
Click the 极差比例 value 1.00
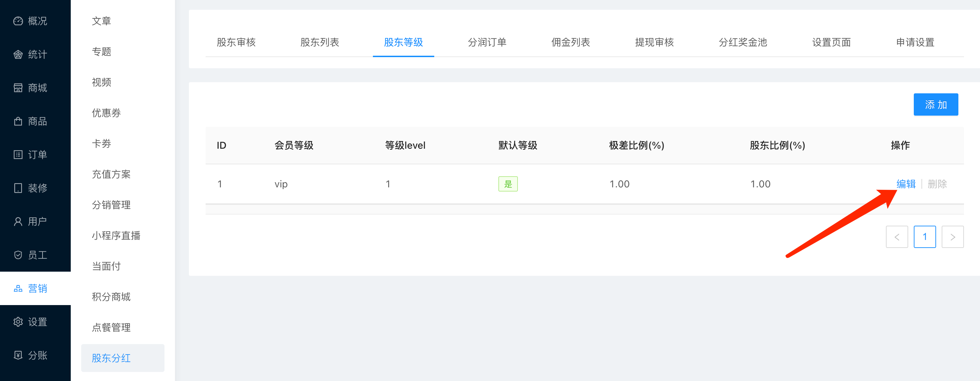(x=619, y=184)
